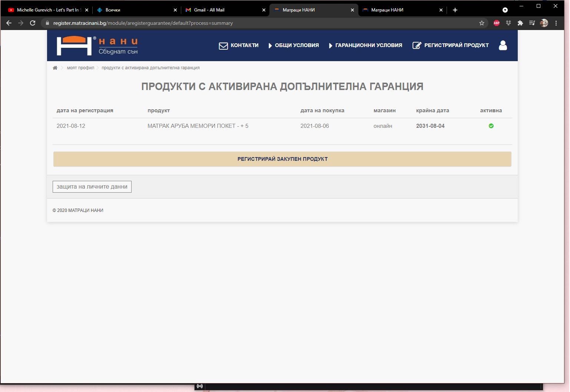Close the Michelle Gurevich YouTube tab

pos(87,10)
